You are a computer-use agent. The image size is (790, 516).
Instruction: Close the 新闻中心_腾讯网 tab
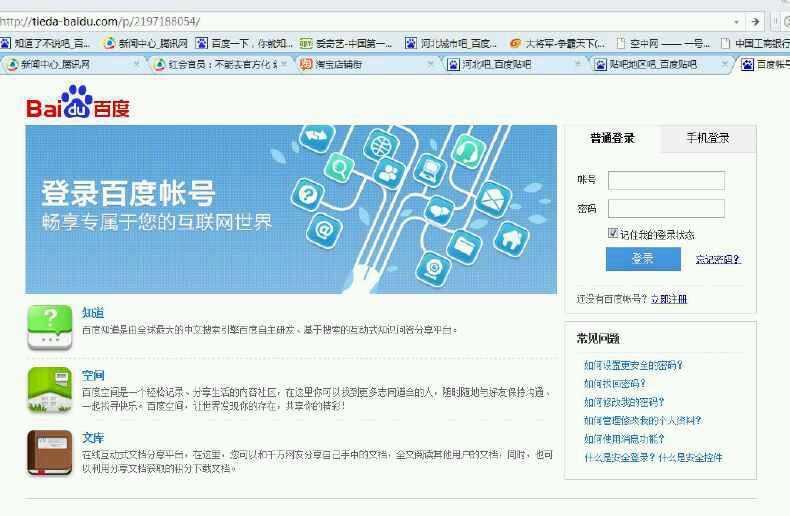(x=136, y=64)
